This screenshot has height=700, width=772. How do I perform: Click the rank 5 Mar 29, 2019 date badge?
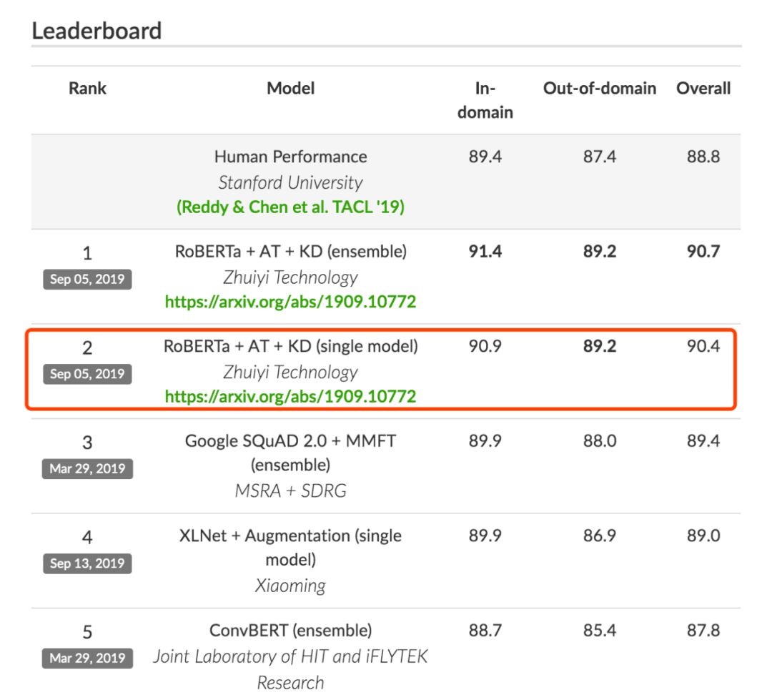pos(87,658)
